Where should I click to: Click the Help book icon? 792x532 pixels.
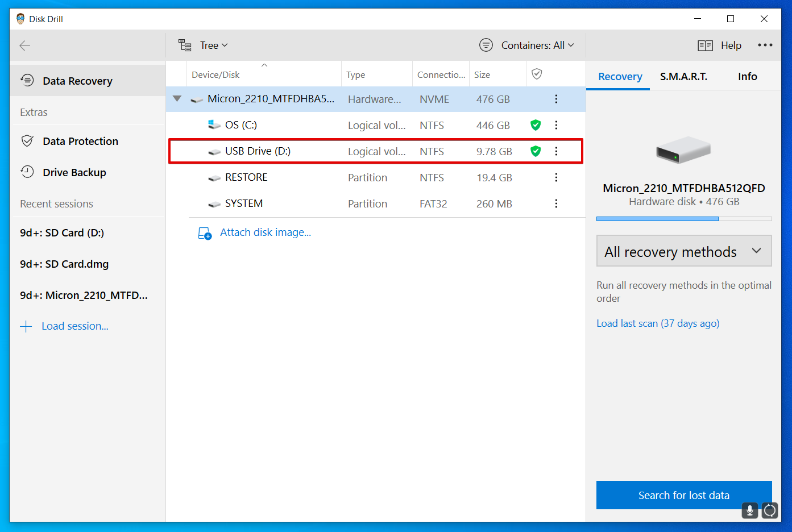(x=705, y=45)
